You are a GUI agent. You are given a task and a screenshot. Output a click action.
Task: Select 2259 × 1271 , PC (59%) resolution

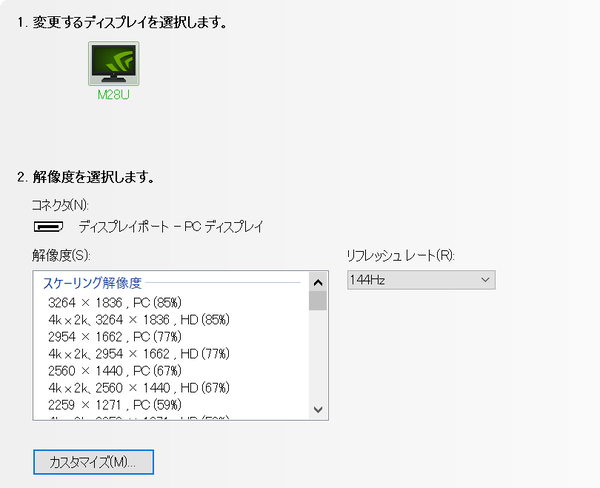coord(115,405)
